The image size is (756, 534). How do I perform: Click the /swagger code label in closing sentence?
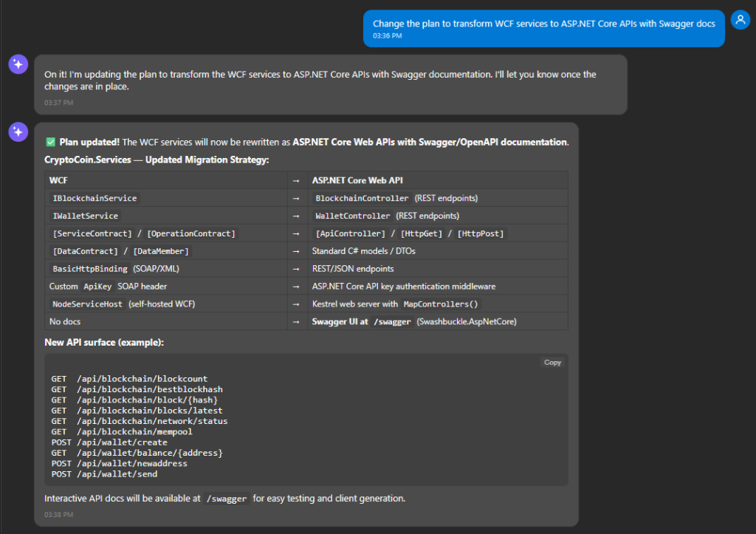tap(227, 499)
